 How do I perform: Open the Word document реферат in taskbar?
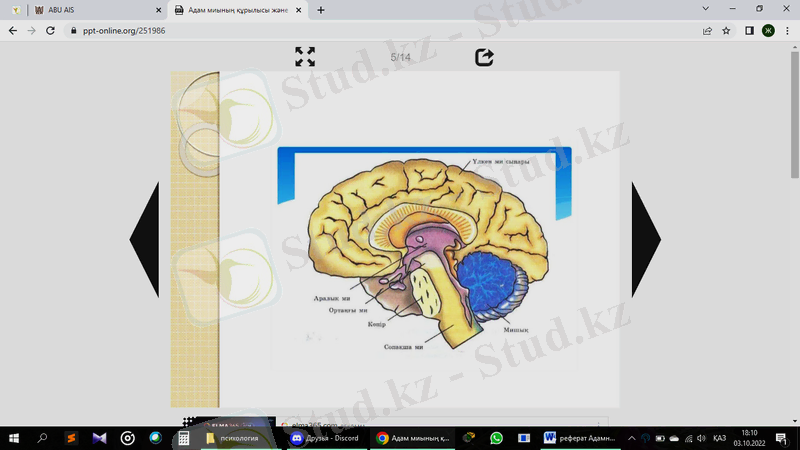point(582,438)
